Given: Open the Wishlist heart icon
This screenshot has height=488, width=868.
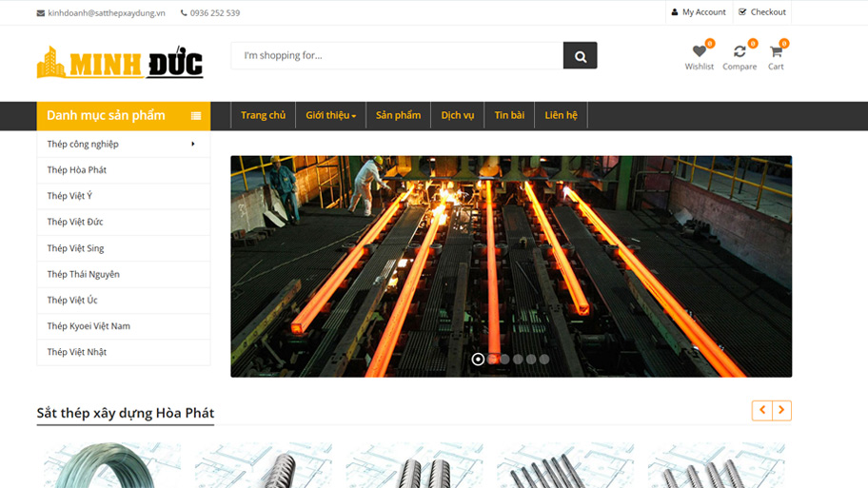Looking at the screenshot, I should tap(700, 51).
